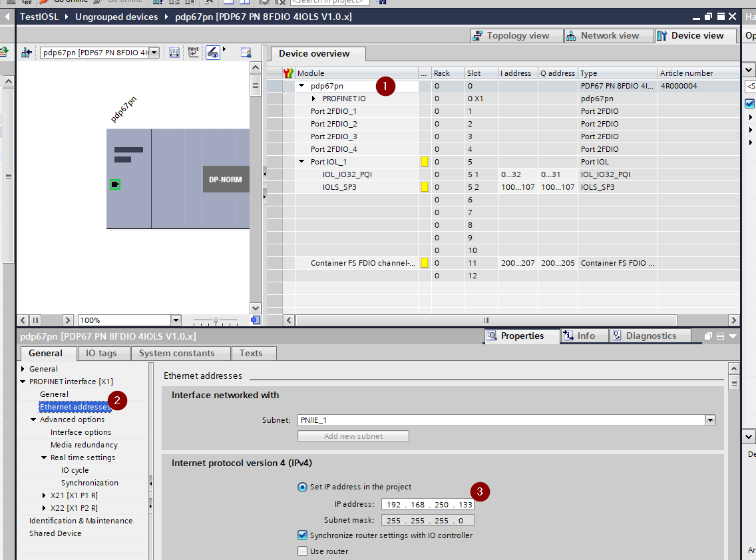Collapse the Port IOL_1 row
756x560 pixels.
[302, 162]
